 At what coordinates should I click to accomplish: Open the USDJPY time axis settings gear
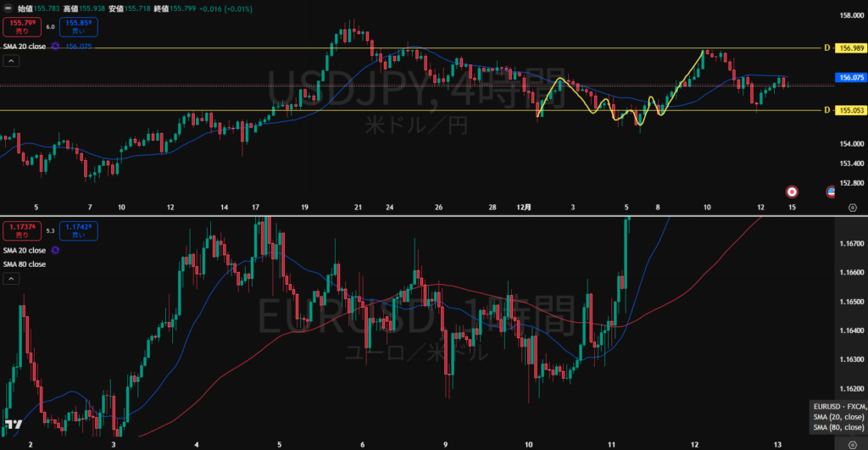[852, 207]
